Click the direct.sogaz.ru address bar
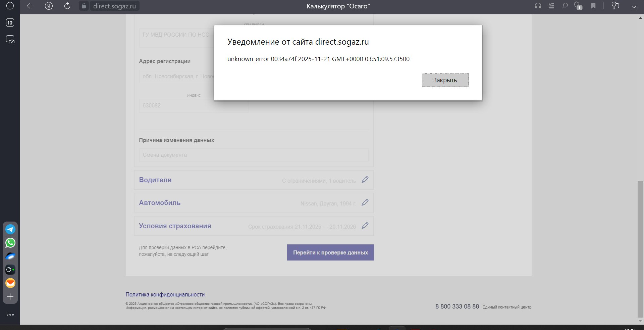The image size is (644, 330). [x=114, y=6]
